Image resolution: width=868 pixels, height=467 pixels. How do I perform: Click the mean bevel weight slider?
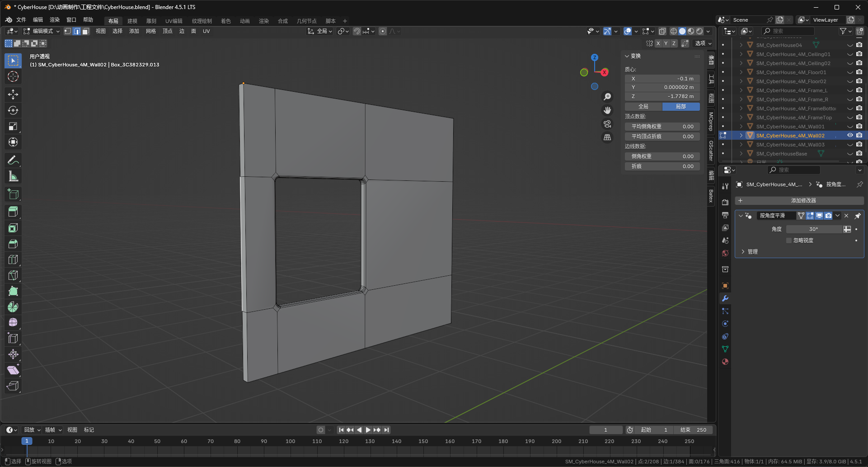662,127
